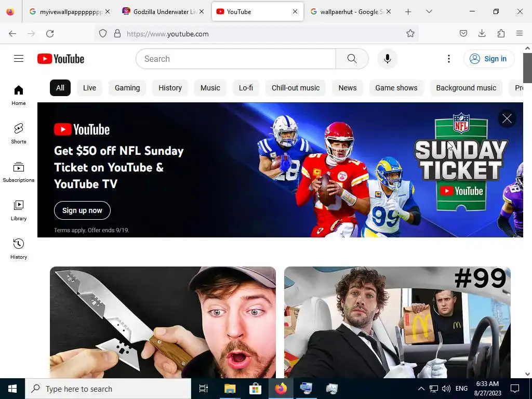Open the knife video thumbnail
Screen dimensions: 532x399
[163, 322]
